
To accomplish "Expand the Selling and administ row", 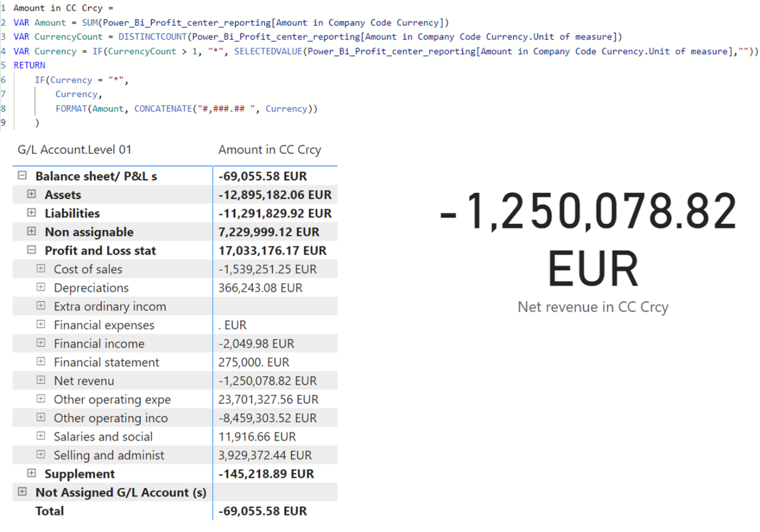I will pos(41,454).
